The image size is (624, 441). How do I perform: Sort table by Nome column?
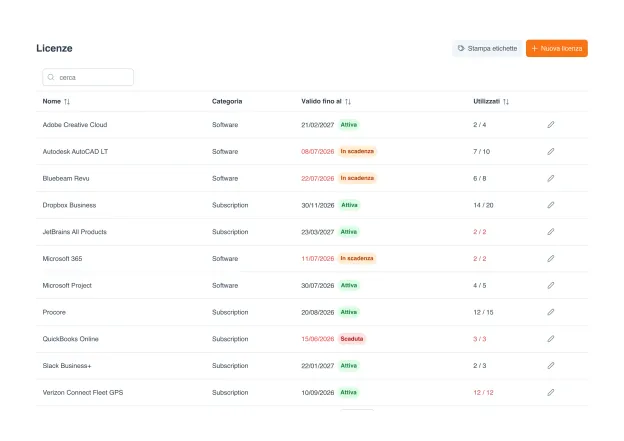pyautogui.click(x=67, y=101)
